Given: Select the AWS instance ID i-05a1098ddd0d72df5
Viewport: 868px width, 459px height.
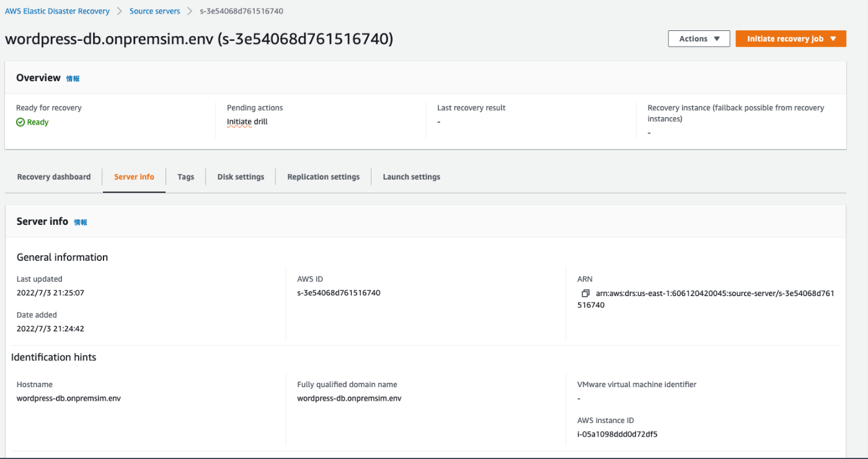Looking at the screenshot, I should click(x=617, y=434).
